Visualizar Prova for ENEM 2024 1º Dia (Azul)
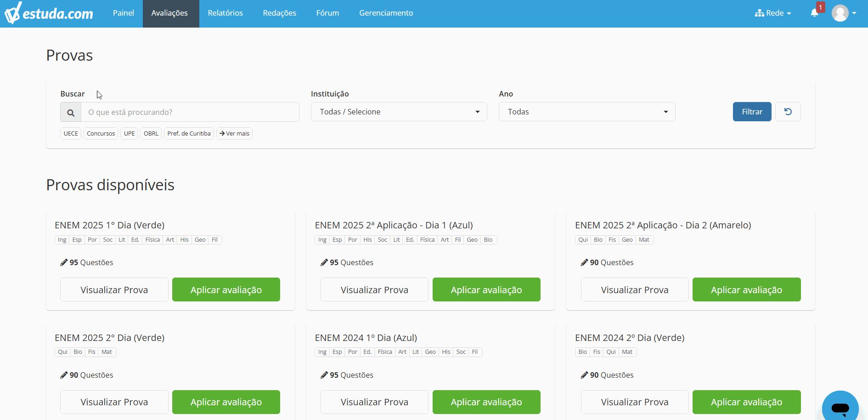The image size is (868, 420). 375,402
